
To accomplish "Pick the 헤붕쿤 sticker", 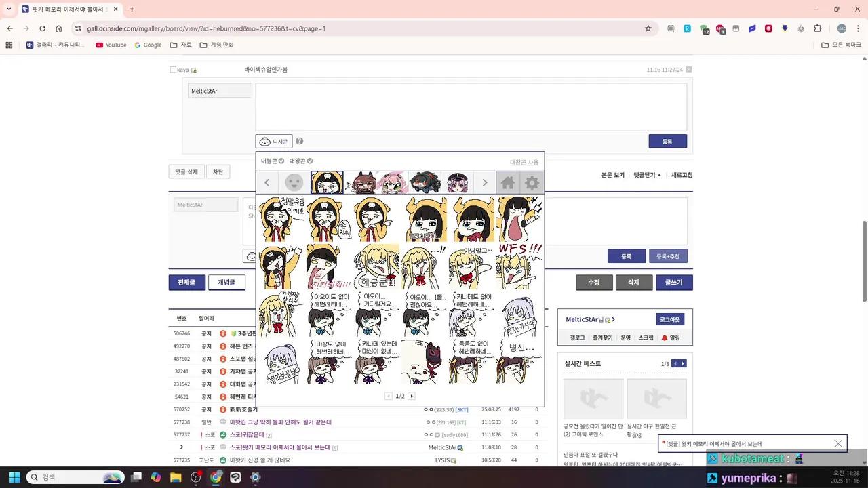I will coord(376,267).
